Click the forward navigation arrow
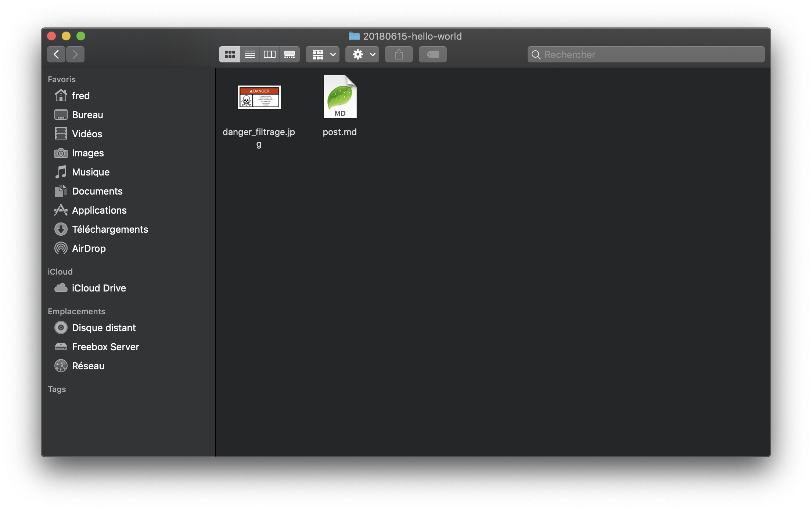Screen dimensions: 812x511 click(x=75, y=54)
